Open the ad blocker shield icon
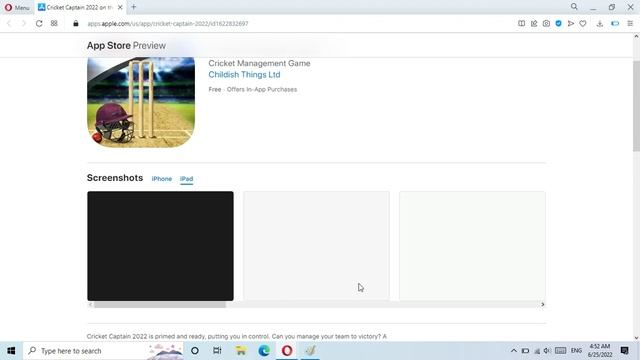Viewport: 640px width, 360px height. 558,24
